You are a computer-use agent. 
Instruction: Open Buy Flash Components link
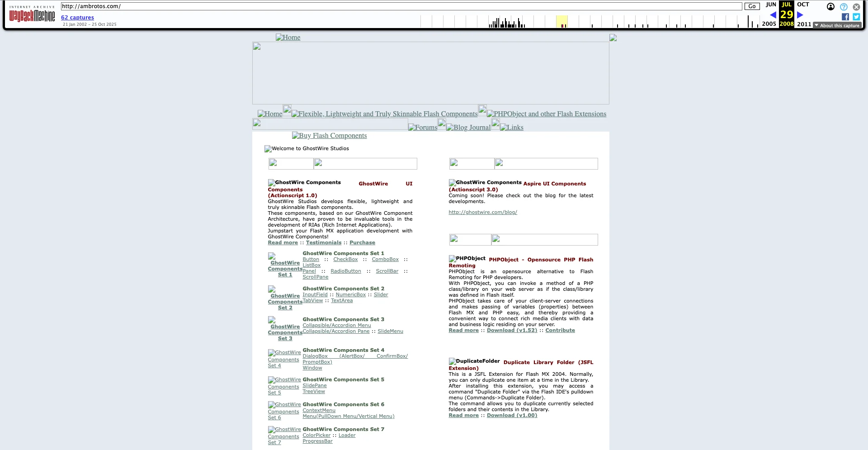[x=329, y=136]
